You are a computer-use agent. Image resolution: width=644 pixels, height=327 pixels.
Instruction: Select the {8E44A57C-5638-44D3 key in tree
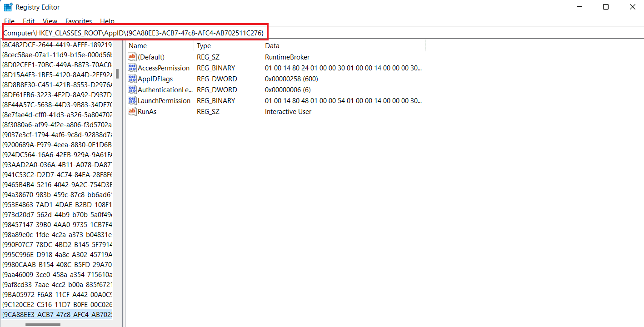(x=57, y=104)
